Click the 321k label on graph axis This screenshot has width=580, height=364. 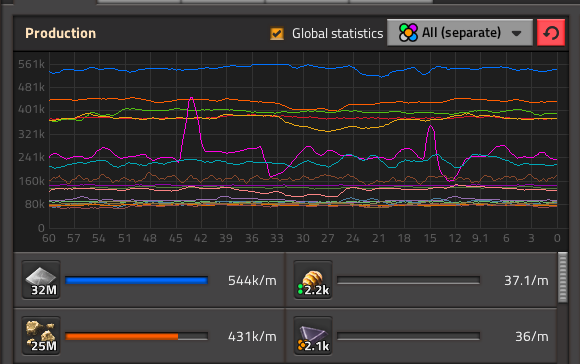(x=31, y=134)
